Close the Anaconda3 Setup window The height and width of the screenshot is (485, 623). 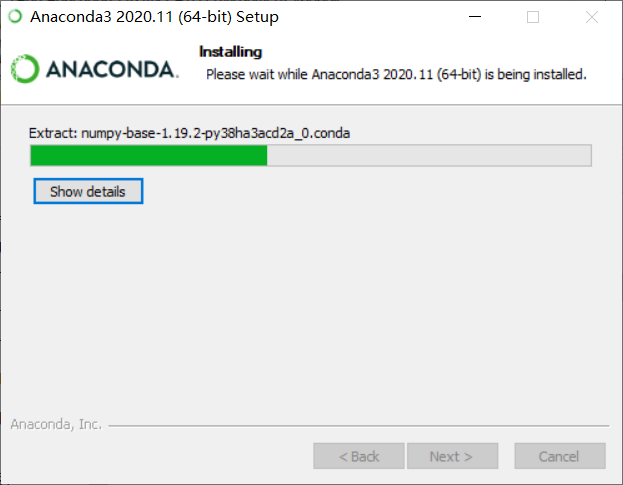pyautogui.click(x=592, y=17)
